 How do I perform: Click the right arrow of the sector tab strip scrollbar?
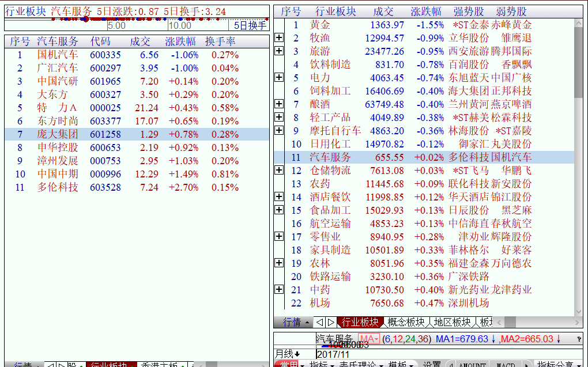tap(578, 322)
